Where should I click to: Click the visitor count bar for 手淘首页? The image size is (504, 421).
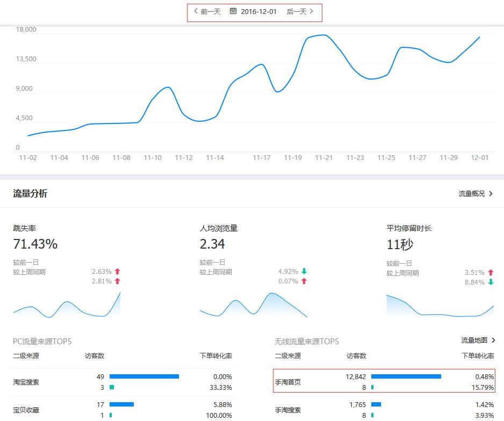pos(405,377)
